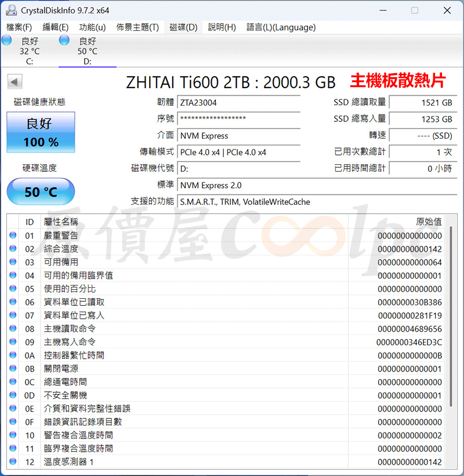Open the 佈景主題(T) menu
Image resolution: width=464 pixels, height=476 pixels.
coord(137,27)
